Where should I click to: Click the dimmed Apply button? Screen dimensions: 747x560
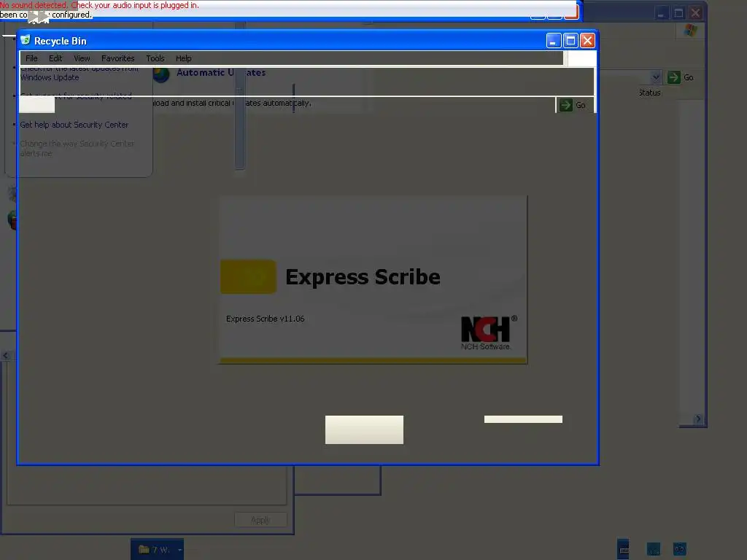click(x=260, y=520)
